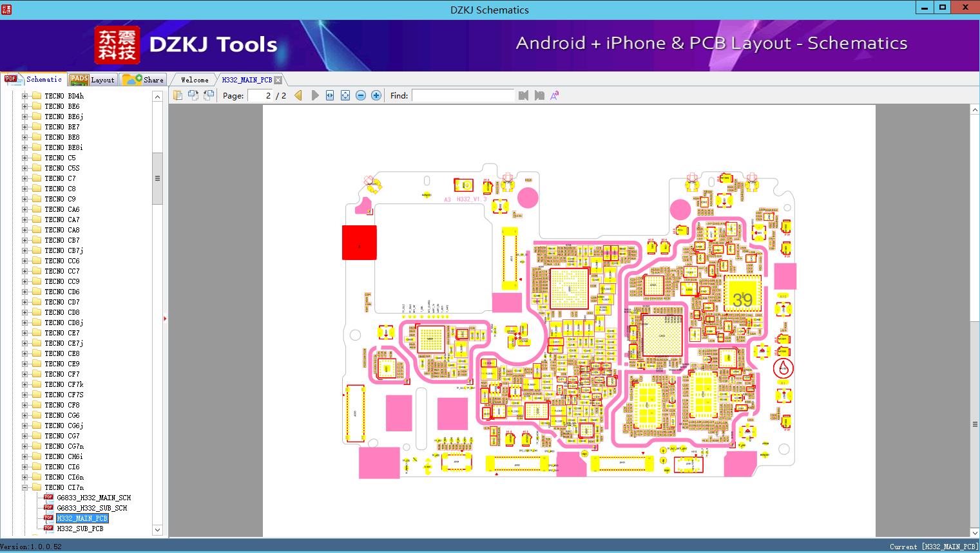Select the TECNO CF7S tree row
This screenshot has height=553, width=980.
point(64,395)
